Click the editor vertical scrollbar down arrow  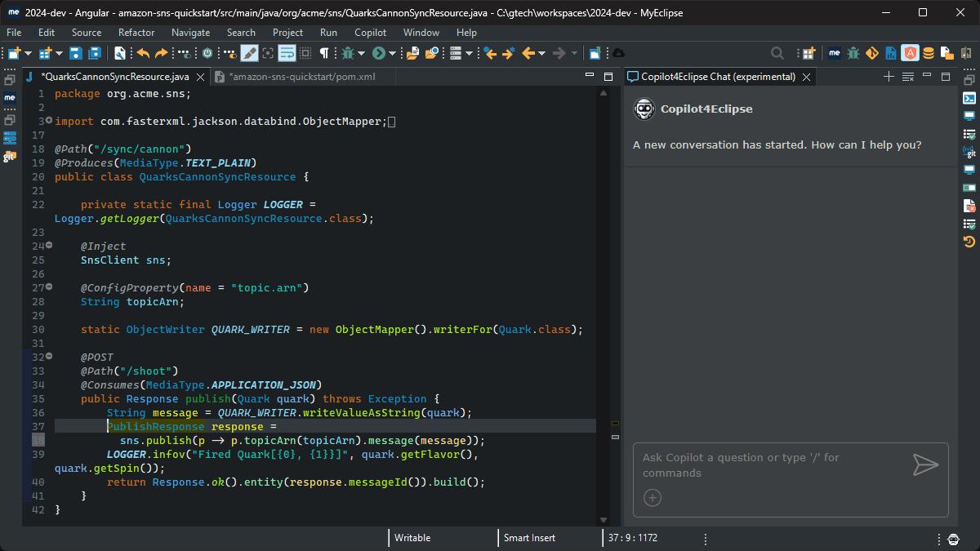[604, 519]
